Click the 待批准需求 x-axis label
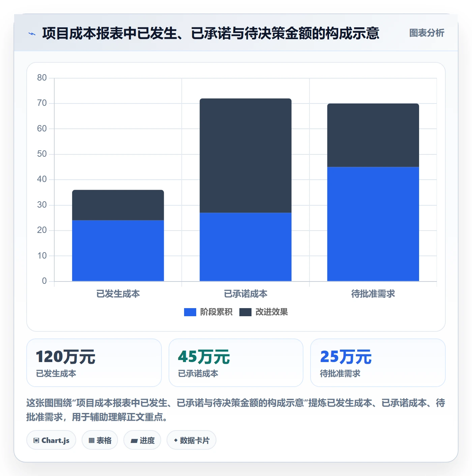Viewport: 472px width, 476px height. point(373,294)
